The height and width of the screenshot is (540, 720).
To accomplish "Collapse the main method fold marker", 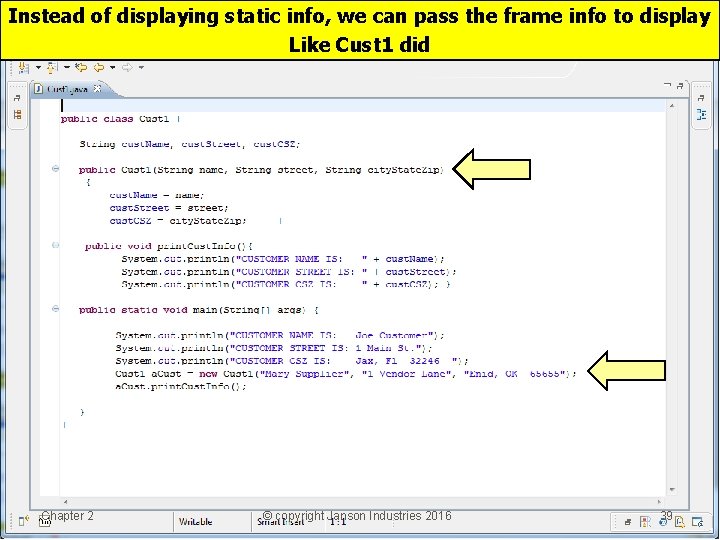I will click(x=56, y=309).
